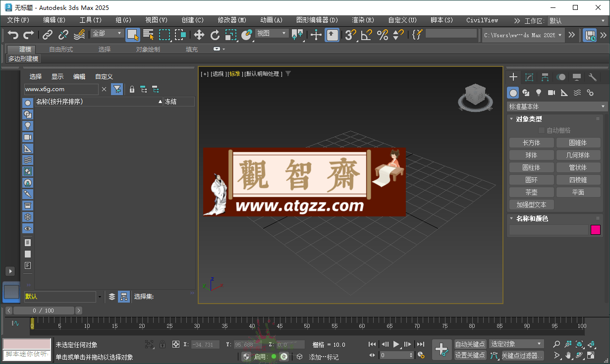The height and width of the screenshot is (364, 610).
Task: Click the 多边形建模 panel button
Action: pos(23,58)
